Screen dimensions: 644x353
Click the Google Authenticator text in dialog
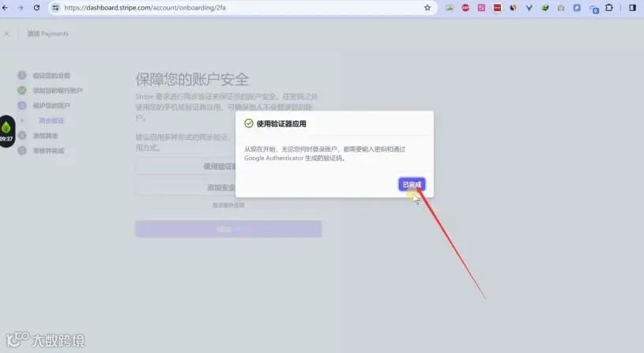pos(273,158)
